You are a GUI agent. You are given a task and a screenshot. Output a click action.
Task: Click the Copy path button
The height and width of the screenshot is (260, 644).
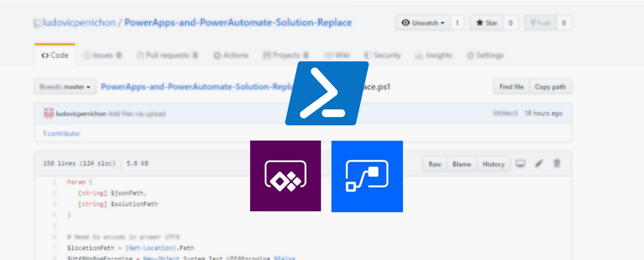(550, 87)
